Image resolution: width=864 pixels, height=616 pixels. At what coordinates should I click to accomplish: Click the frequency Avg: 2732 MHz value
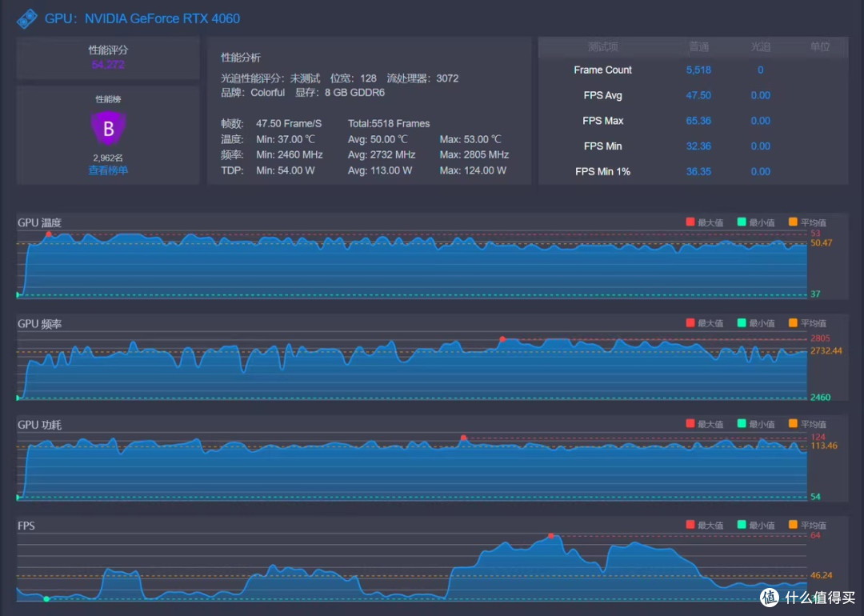(382, 155)
